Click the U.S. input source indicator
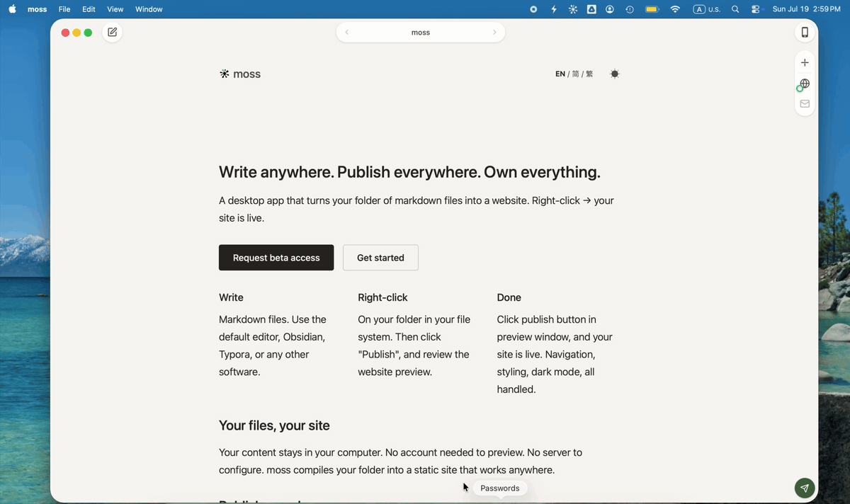The height and width of the screenshot is (504, 850). click(x=707, y=9)
